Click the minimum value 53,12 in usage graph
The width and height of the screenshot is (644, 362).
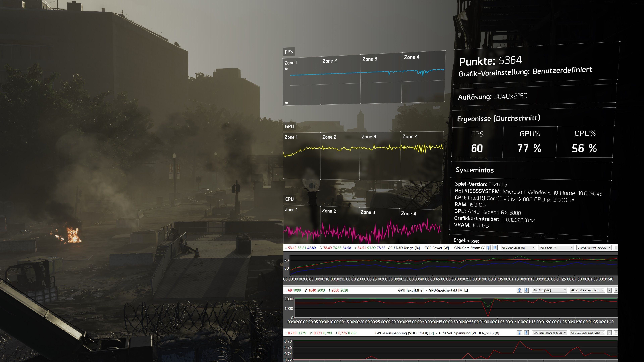coord(292,248)
